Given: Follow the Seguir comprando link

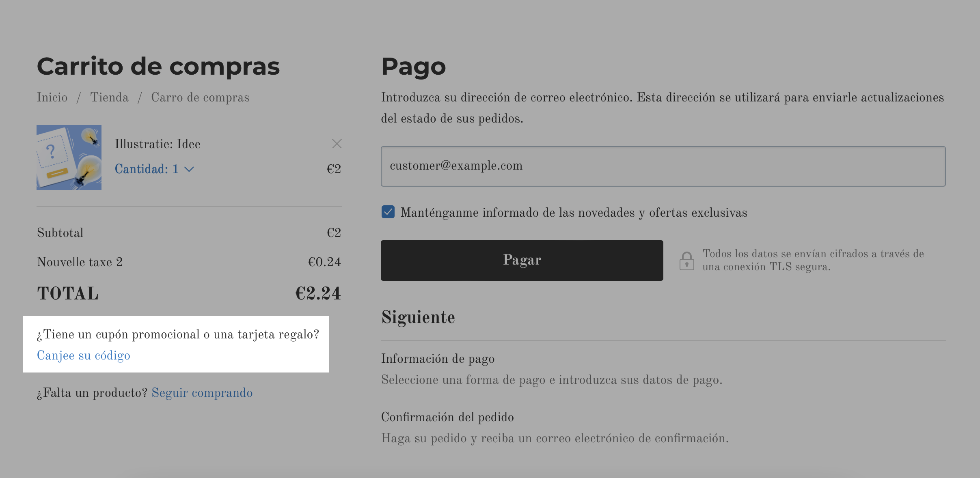Looking at the screenshot, I should coord(202,393).
